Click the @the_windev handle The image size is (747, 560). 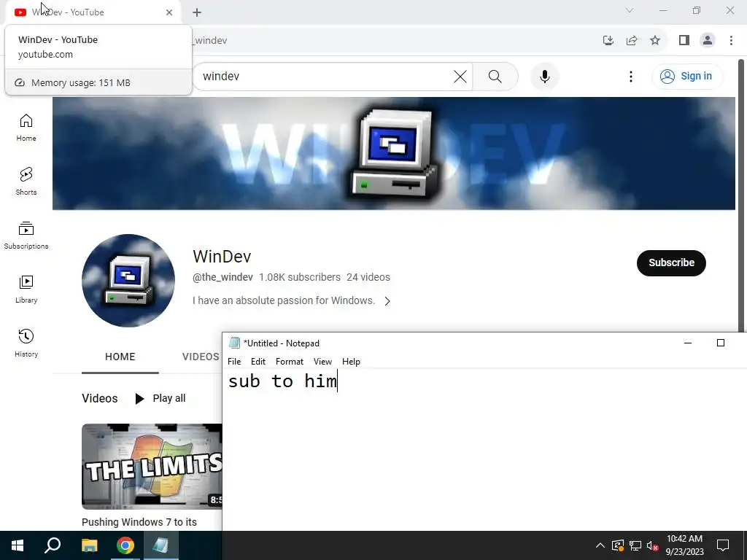(x=222, y=277)
